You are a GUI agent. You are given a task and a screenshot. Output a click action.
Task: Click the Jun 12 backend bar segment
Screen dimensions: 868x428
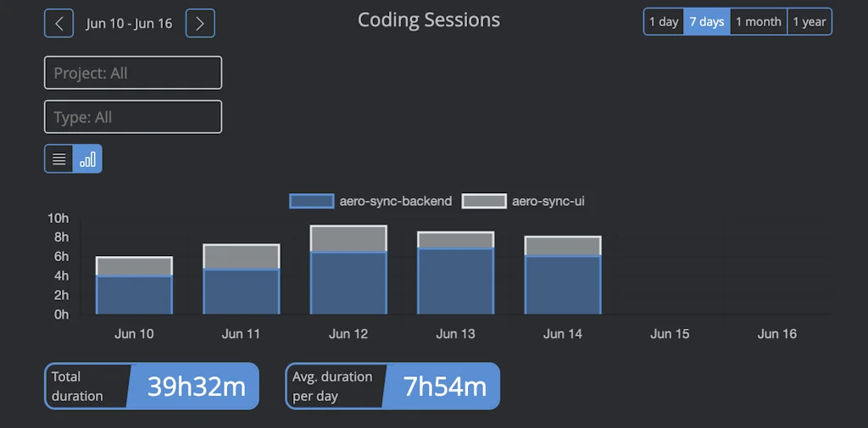(348, 283)
